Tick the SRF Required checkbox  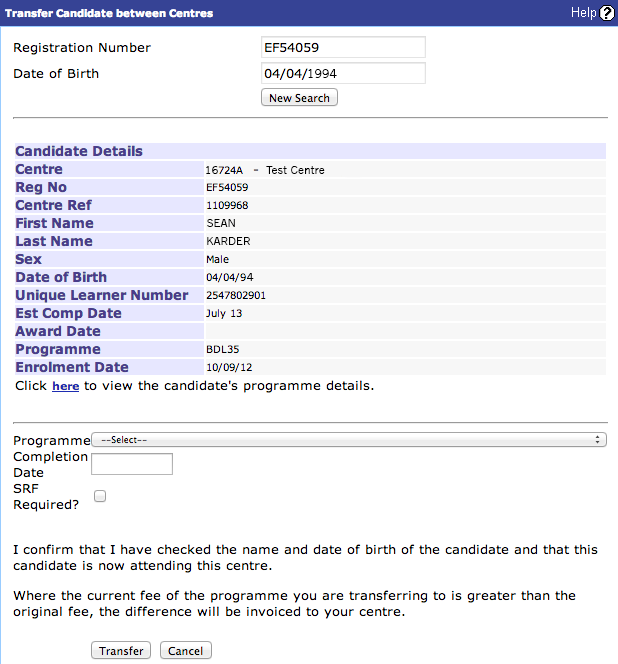click(100, 495)
